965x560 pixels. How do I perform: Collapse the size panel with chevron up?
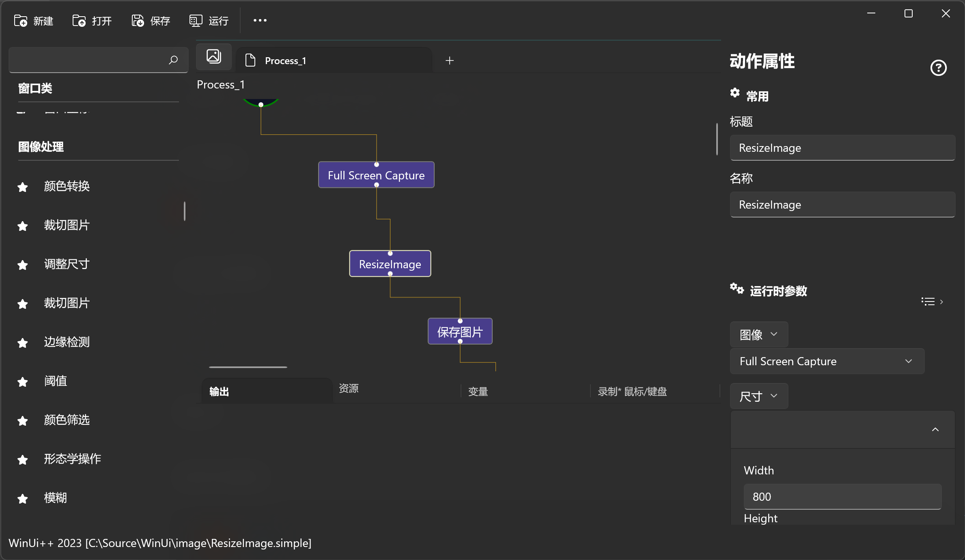point(935,429)
